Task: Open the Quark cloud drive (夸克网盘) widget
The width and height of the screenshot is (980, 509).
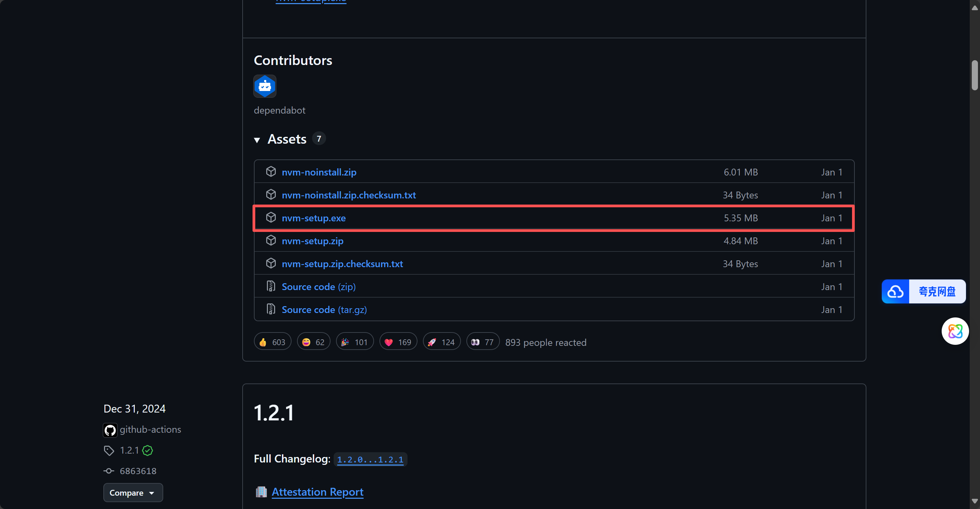Action: [x=923, y=291]
